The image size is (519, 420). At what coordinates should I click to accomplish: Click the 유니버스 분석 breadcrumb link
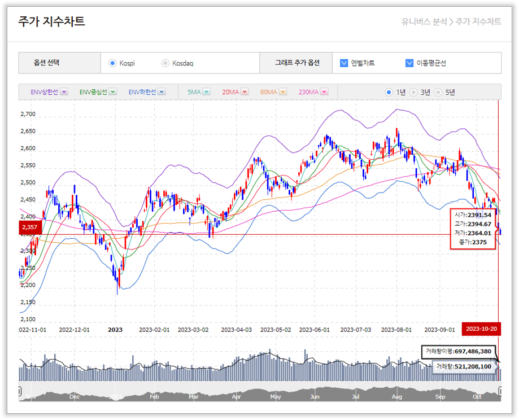click(x=424, y=22)
